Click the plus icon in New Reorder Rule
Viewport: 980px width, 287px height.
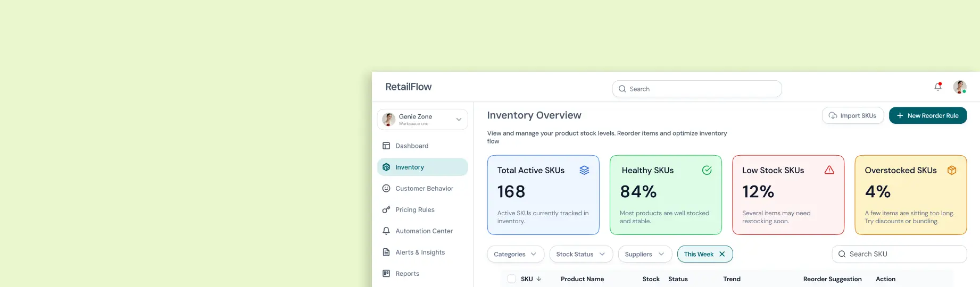point(900,115)
